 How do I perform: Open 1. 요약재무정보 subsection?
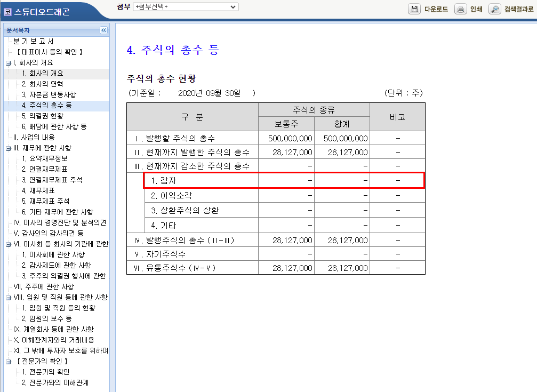pyautogui.click(x=44, y=158)
